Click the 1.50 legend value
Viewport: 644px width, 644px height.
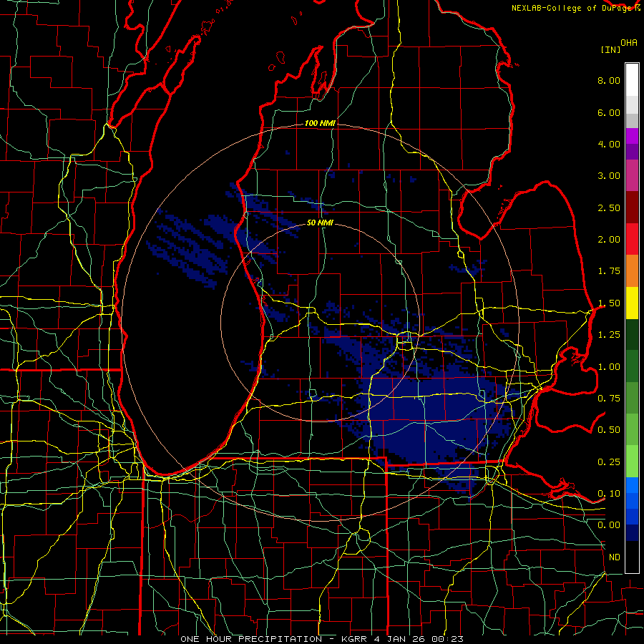609,303
